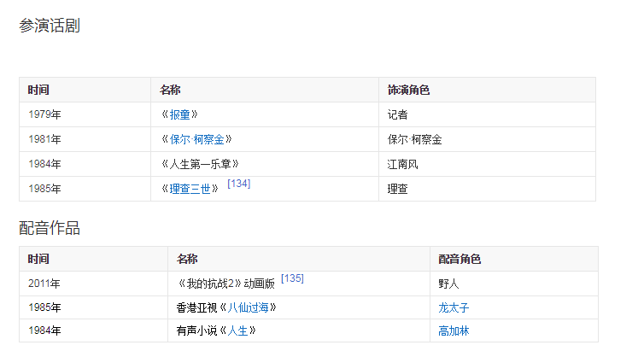This screenshot has width=644, height=351.
Task: Click the 时间 header in the 参演话剧 table
Action: [x=38, y=90]
